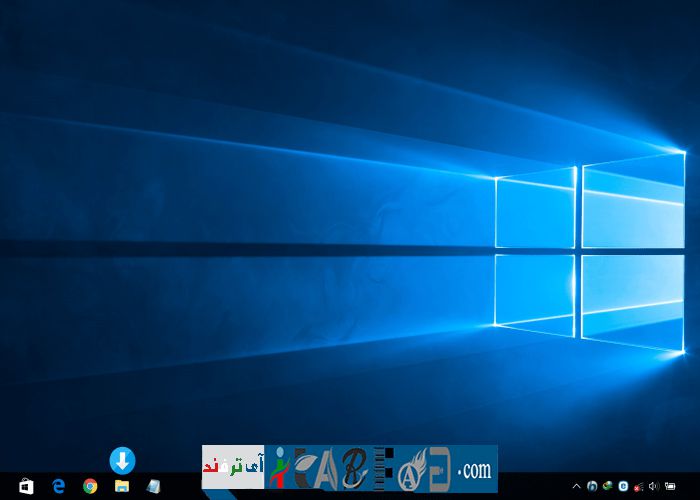
Task: Expand the hidden system tray icons chevron
Action: 578,486
